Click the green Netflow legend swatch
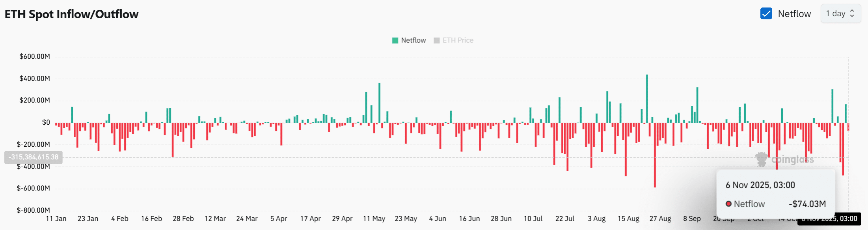 coord(395,40)
